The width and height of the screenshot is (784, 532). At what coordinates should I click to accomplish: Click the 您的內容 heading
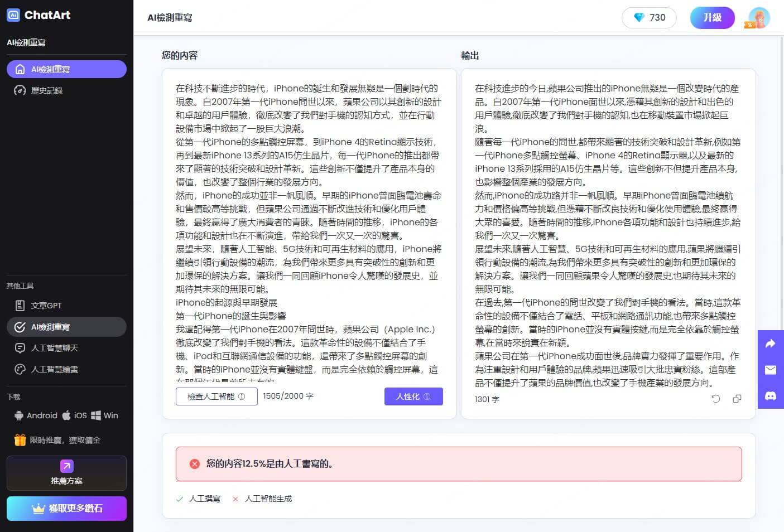(180, 55)
